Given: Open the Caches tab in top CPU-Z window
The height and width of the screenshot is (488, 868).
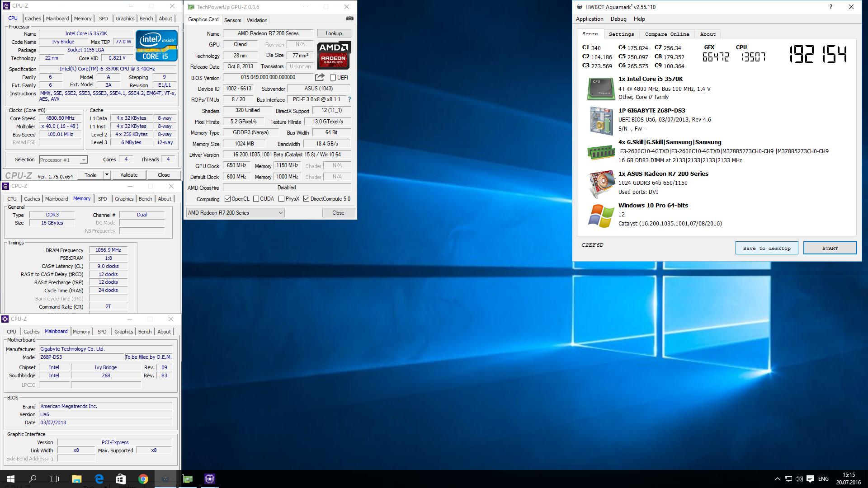Looking at the screenshot, I should [x=33, y=19].
